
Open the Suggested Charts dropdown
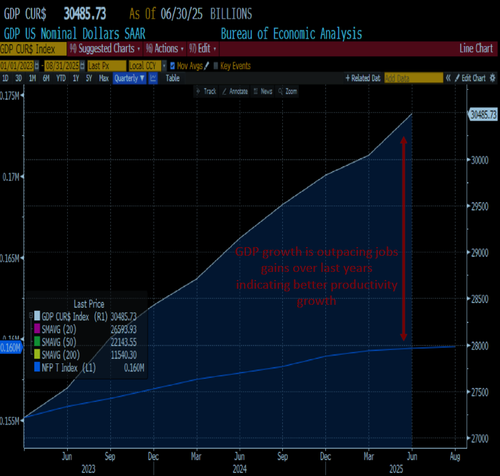[x=105, y=49]
